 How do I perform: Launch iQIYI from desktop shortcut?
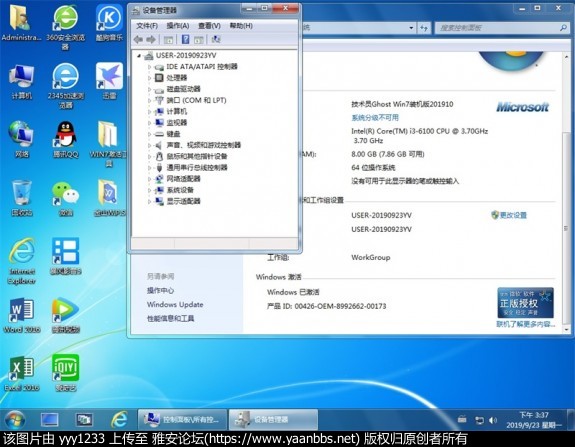pos(65,373)
